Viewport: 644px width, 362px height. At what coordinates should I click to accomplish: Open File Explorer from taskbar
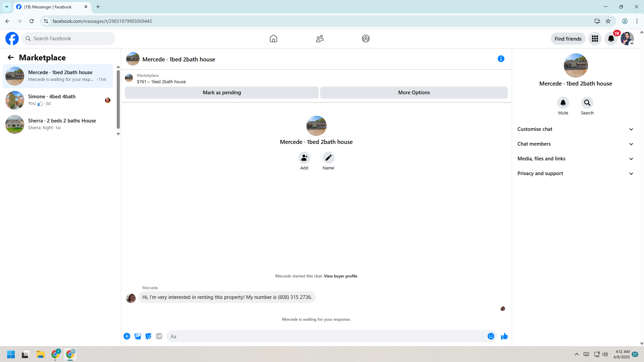pyautogui.click(x=41, y=355)
